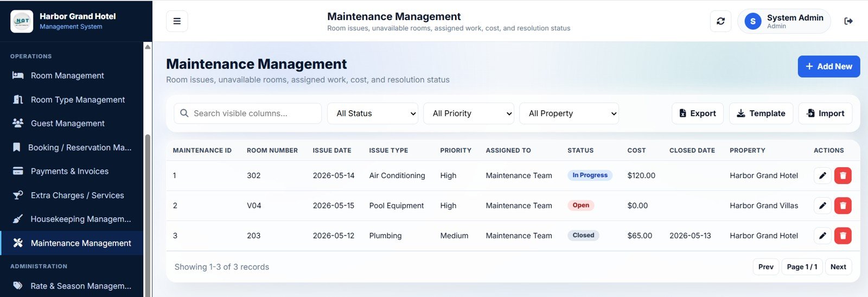868x297 pixels.
Task: Go to Prev page
Action: [x=766, y=267]
